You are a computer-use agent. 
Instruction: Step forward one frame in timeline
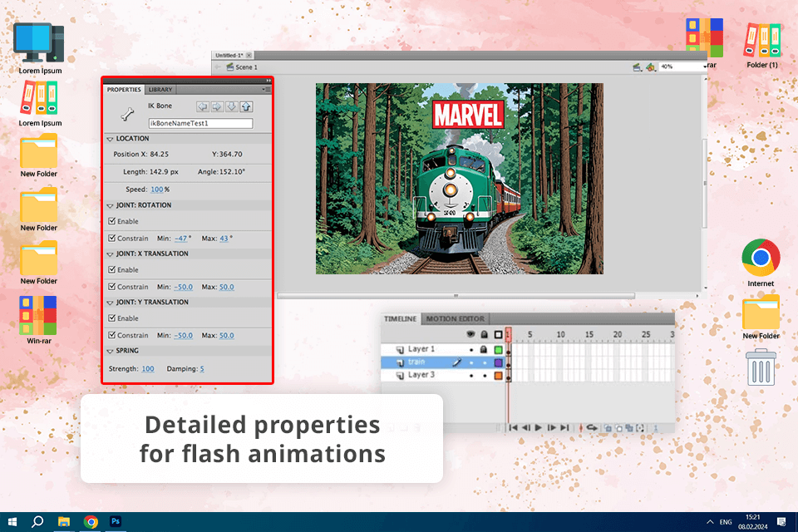(551, 427)
